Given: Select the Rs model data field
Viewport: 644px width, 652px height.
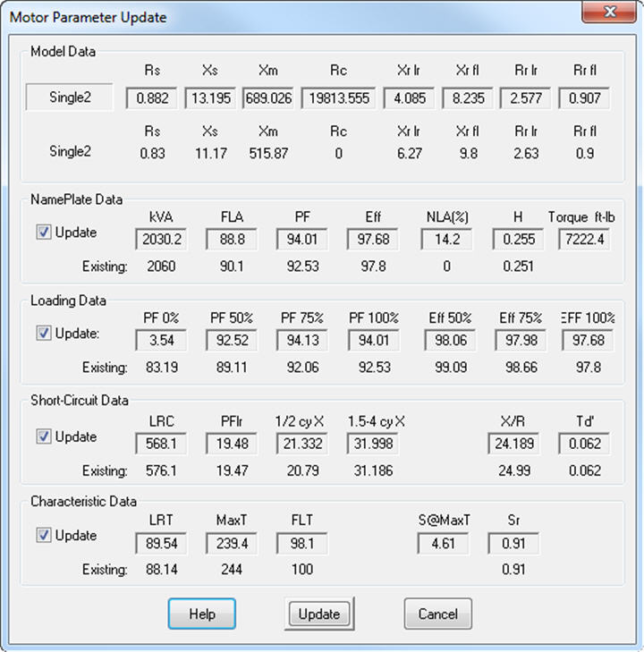Looking at the screenshot, I should point(153,98).
